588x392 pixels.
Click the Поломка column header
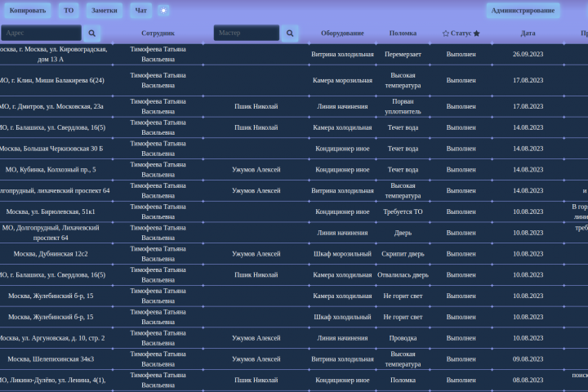(403, 33)
